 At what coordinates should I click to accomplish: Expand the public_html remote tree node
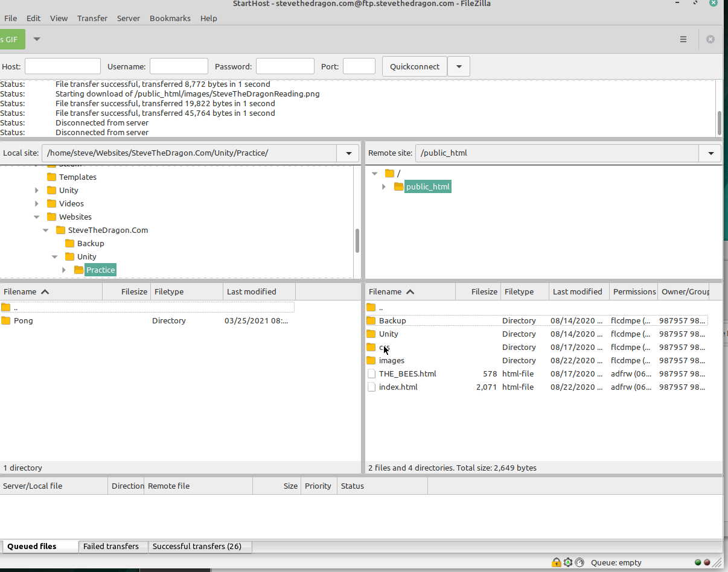pos(384,186)
